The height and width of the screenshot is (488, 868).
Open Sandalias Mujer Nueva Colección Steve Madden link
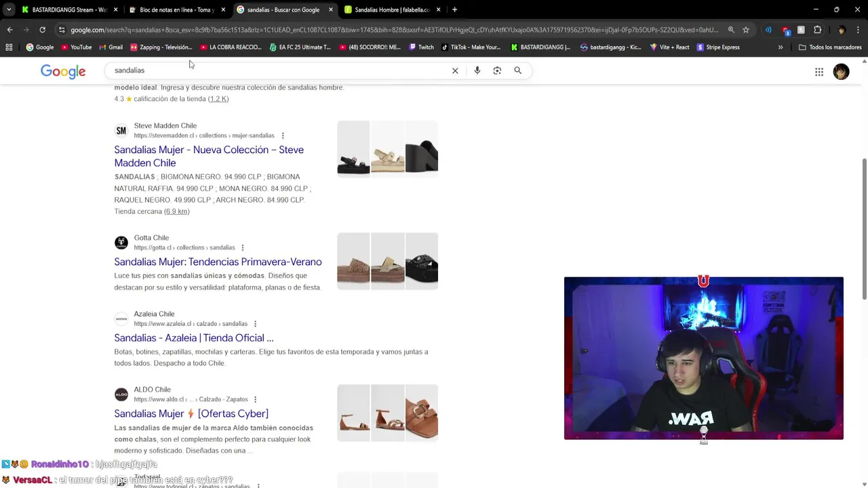coord(209,157)
